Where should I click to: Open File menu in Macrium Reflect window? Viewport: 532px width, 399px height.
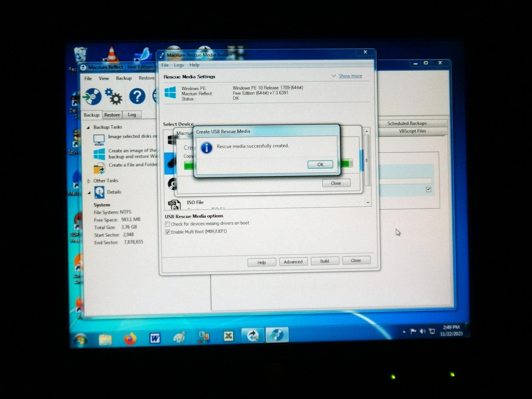[x=88, y=78]
